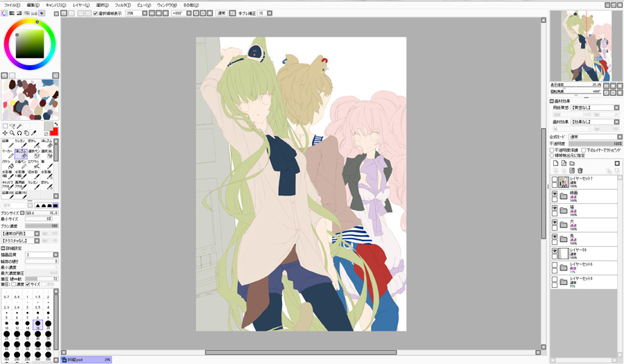The width and height of the screenshot is (624, 364).
Task: Show the color wheel panel
Action: pyautogui.click(x=4, y=13)
